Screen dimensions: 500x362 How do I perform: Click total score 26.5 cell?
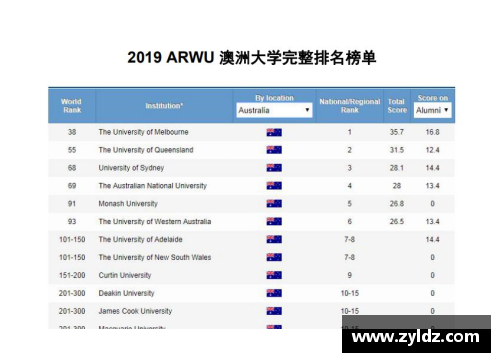tap(397, 222)
